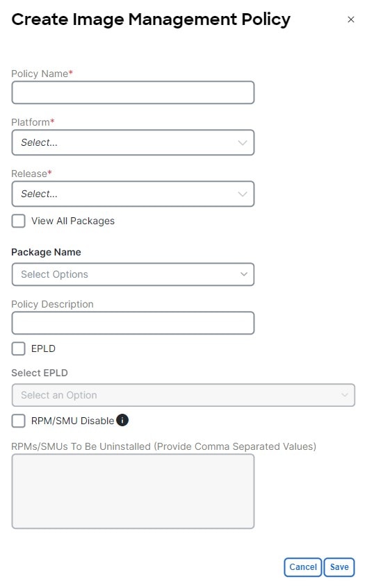Image resolution: width=367 pixels, height=588 pixels.
Task: Focus the Policy Description input field
Action: point(133,323)
